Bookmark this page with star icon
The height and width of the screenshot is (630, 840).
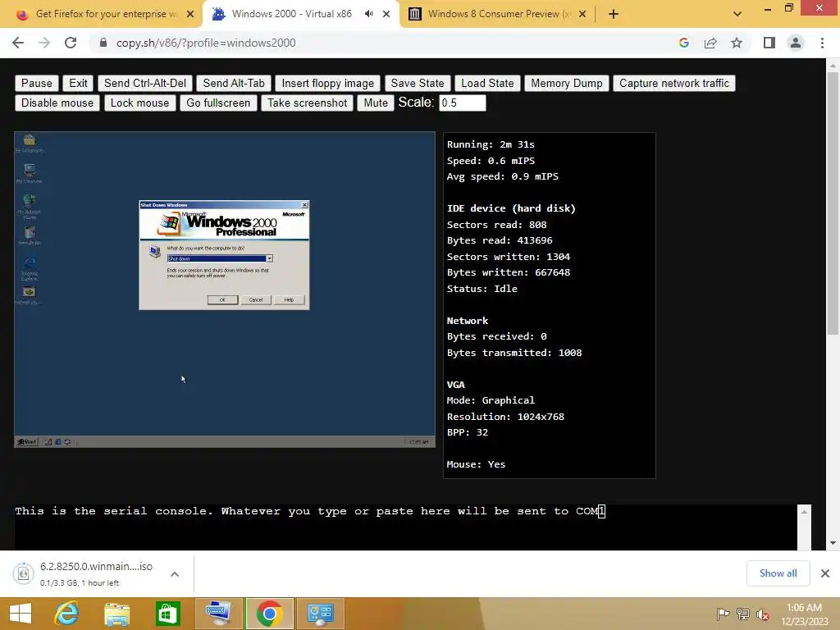click(737, 43)
